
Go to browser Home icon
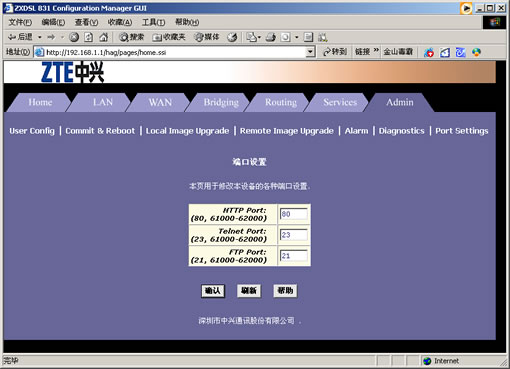[x=104, y=37]
